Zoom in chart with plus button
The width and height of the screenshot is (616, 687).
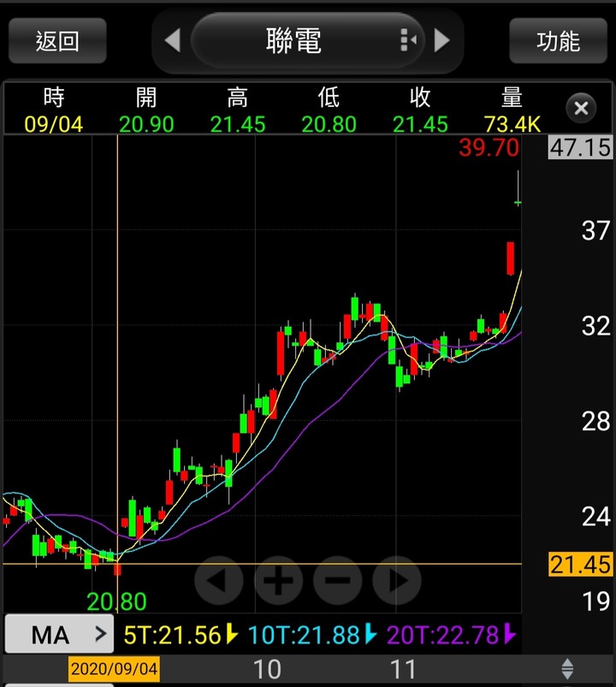pyautogui.click(x=278, y=581)
